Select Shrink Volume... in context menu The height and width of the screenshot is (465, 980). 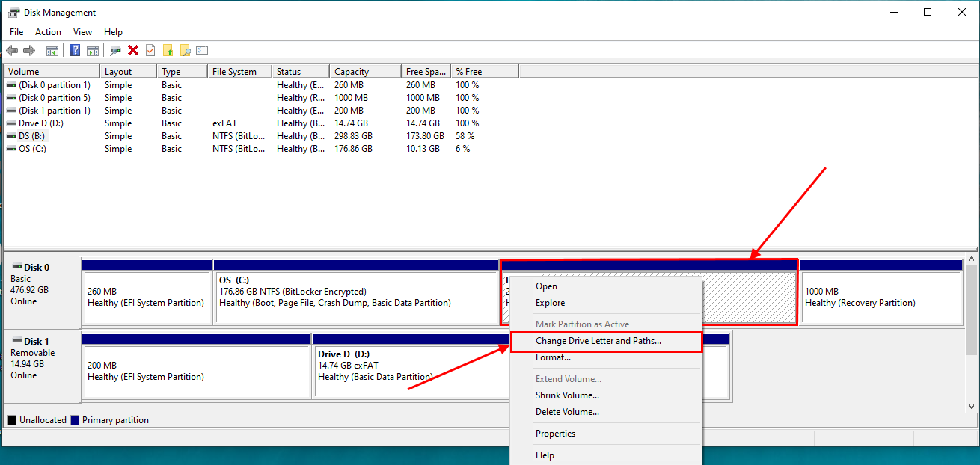[606, 395]
